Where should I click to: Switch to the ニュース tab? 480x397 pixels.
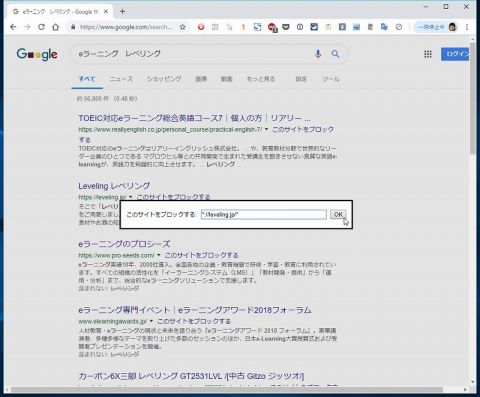point(121,79)
